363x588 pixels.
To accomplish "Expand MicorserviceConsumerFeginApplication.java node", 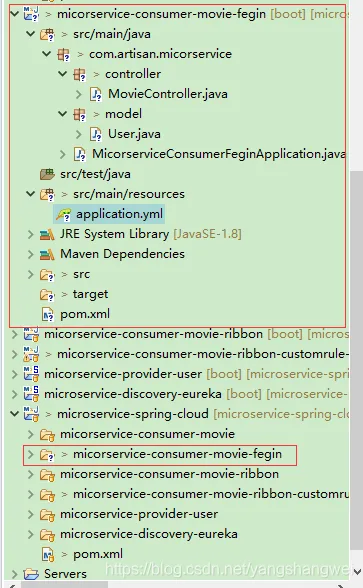I will click(63, 154).
